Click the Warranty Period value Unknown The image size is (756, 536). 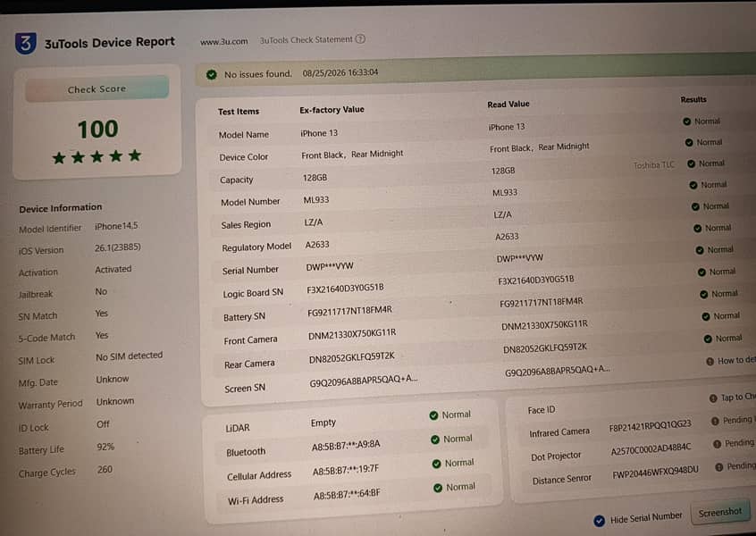tap(115, 401)
